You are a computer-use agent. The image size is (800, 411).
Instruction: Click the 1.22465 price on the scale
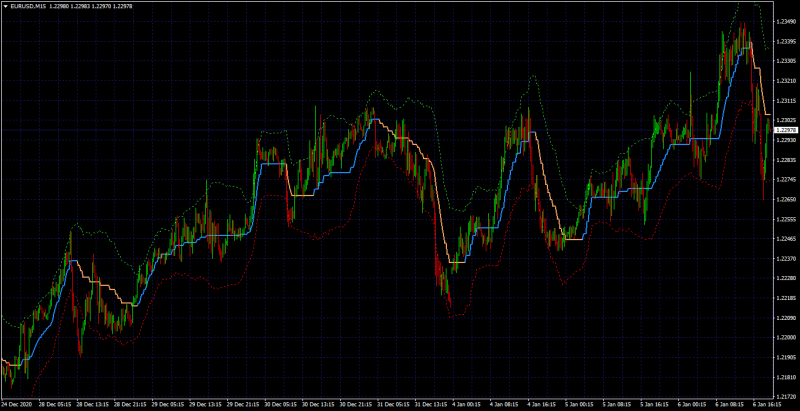coord(785,239)
